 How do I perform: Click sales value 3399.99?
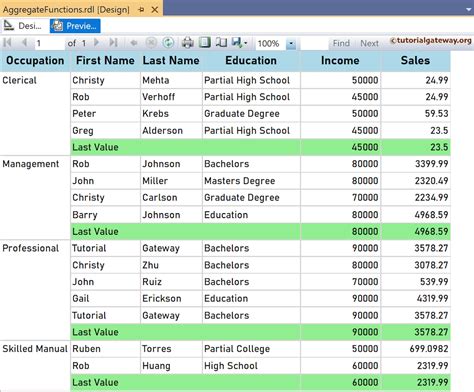pos(416,164)
